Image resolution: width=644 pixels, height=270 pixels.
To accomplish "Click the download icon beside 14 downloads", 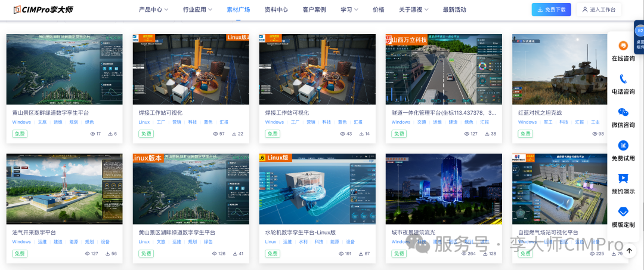I will pos(361,134).
